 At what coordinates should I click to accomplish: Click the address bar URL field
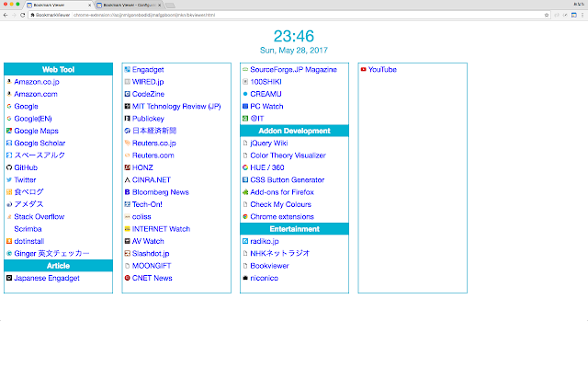coord(288,15)
